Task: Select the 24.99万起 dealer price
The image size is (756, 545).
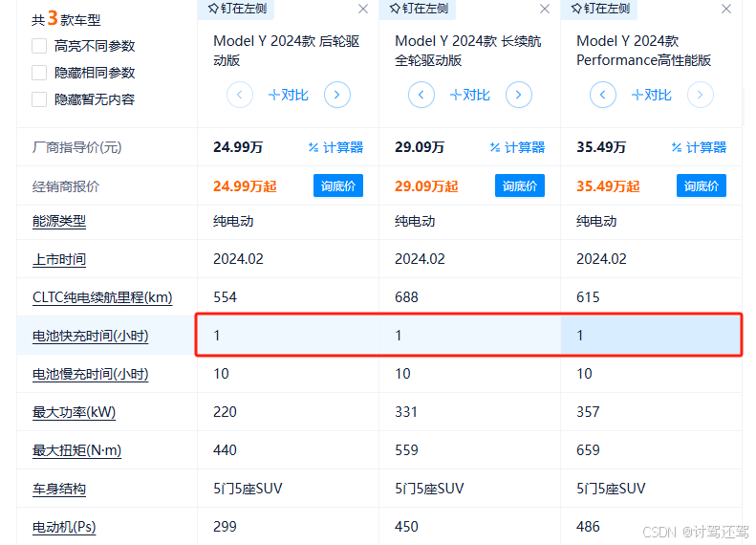Action: pos(245,186)
